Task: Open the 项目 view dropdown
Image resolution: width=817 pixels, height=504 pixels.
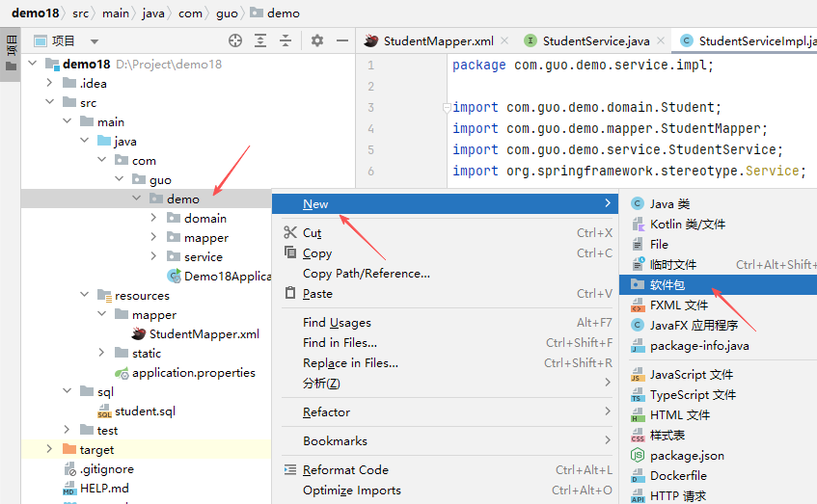Action: (x=94, y=41)
